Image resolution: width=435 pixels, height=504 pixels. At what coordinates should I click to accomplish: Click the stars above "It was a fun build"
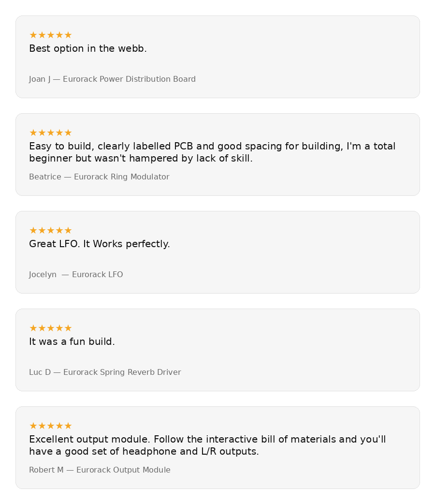click(x=50, y=328)
